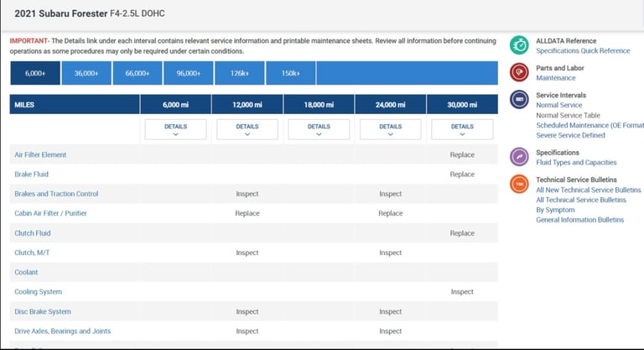Click the 18,000 mi column header
The width and height of the screenshot is (644, 350).
pyautogui.click(x=319, y=104)
